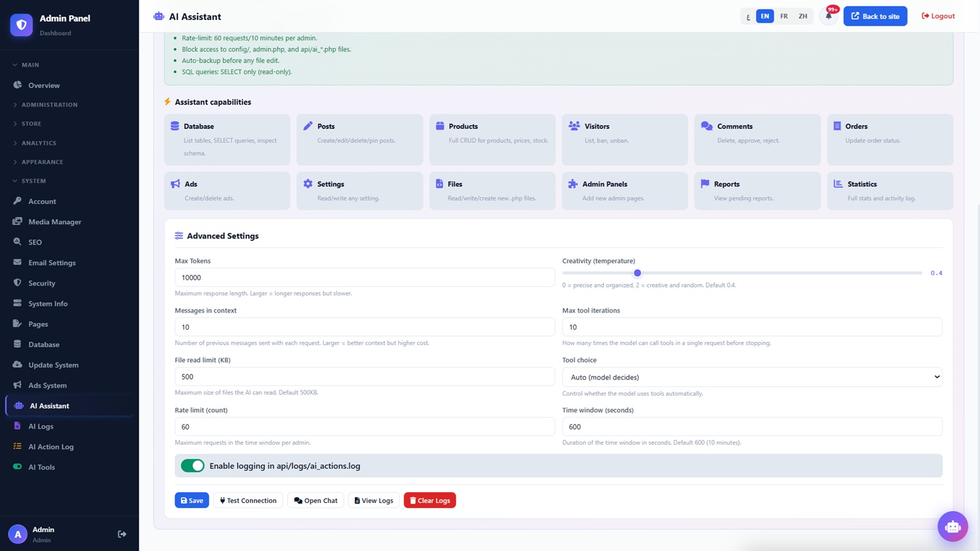Click the AI Tools toggle icon
This screenshot has width=980, height=551.
tap(17, 467)
